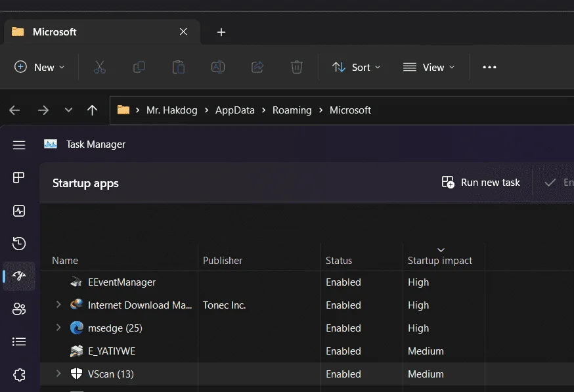Click the msedge app icon

click(x=76, y=328)
